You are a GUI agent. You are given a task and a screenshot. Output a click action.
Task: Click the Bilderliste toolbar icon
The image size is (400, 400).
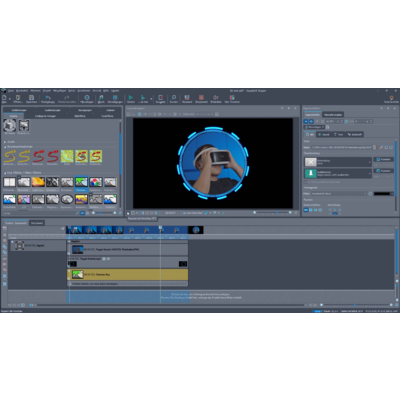(216, 98)
